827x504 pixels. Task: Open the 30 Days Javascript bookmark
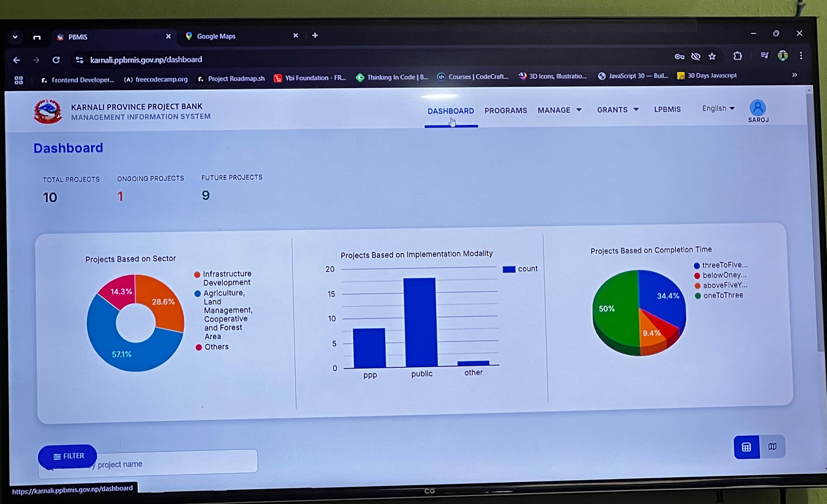point(707,75)
